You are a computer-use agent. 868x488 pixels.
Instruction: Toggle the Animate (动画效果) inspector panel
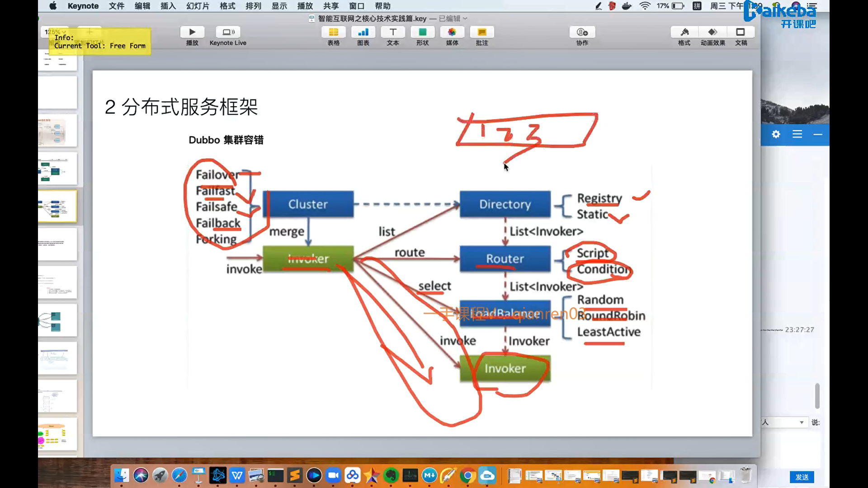pyautogui.click(x=712, y=33)
